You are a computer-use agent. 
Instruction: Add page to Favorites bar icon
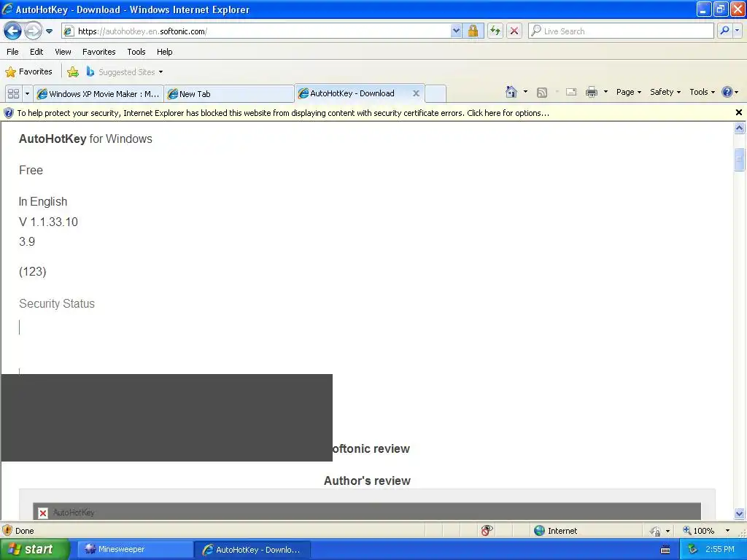[x=73, y=72]
